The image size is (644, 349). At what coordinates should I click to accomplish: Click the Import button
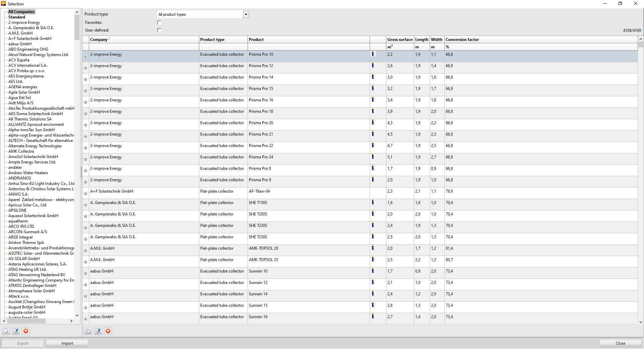[x=67, y=343]
